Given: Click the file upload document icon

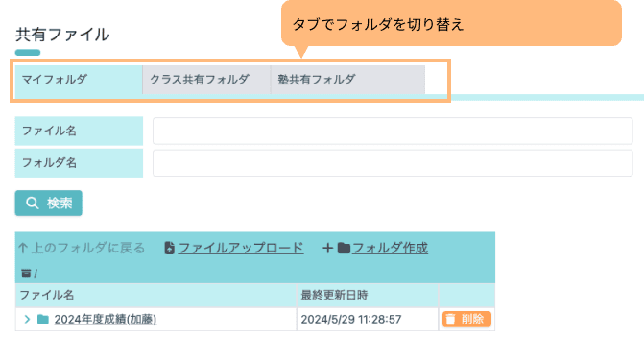Looking at the screenshot, I should [x=169, y=248].
